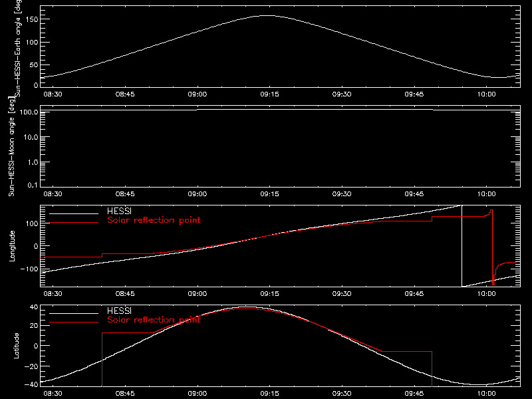Click "08:30" under the Earth angle plot
Image resolution: width=532 pixels, height=399 pixels.
[53, 94]
